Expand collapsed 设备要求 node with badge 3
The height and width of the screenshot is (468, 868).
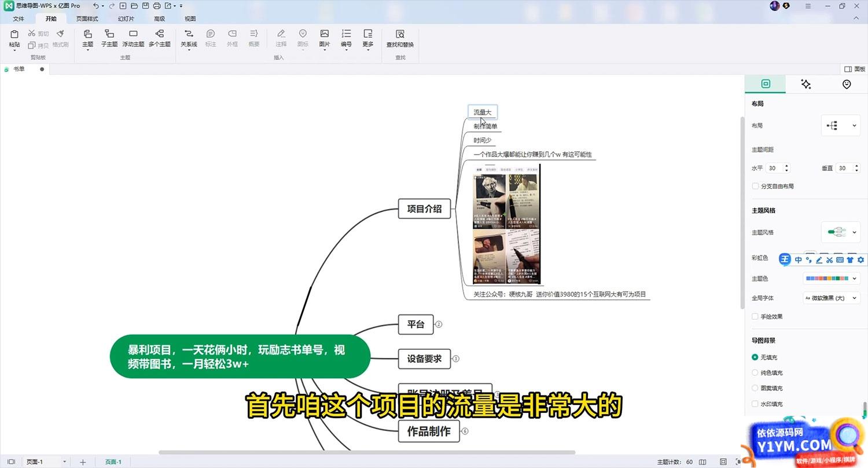tap(456, 359)
